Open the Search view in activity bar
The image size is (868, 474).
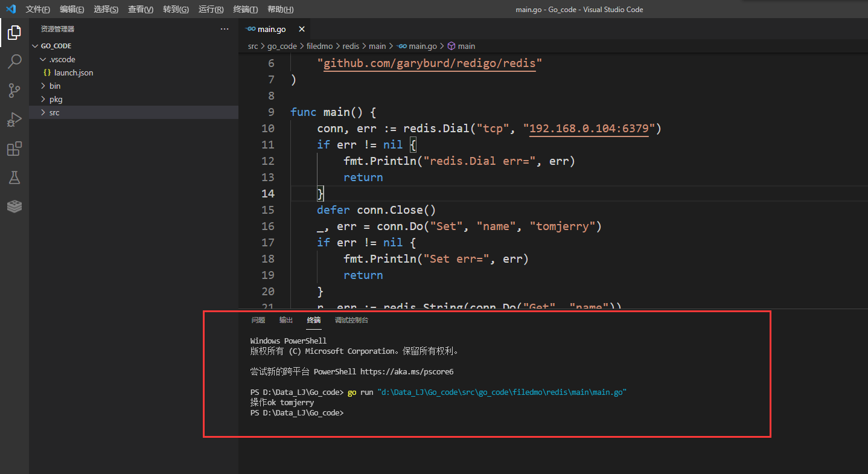(14, 62)
